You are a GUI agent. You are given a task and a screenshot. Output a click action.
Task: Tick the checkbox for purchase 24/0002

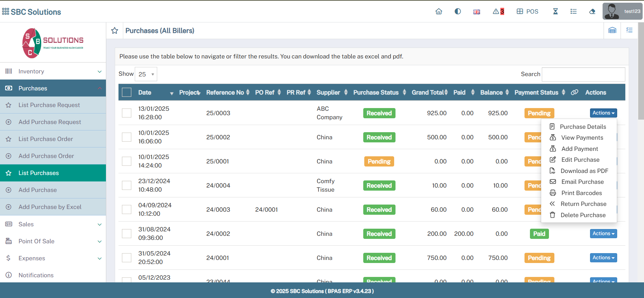(x=127, y=234)
